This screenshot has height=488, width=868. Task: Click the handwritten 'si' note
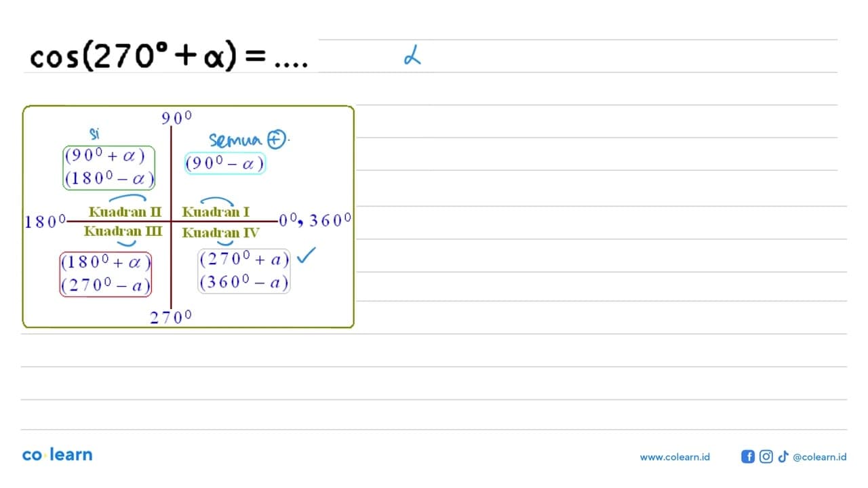coord(94,134)
